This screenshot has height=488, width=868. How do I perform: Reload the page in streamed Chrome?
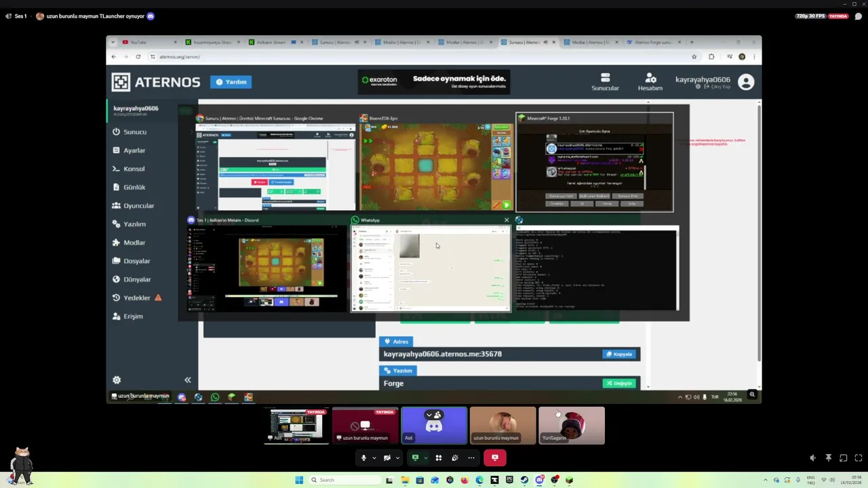click(138, 57)
